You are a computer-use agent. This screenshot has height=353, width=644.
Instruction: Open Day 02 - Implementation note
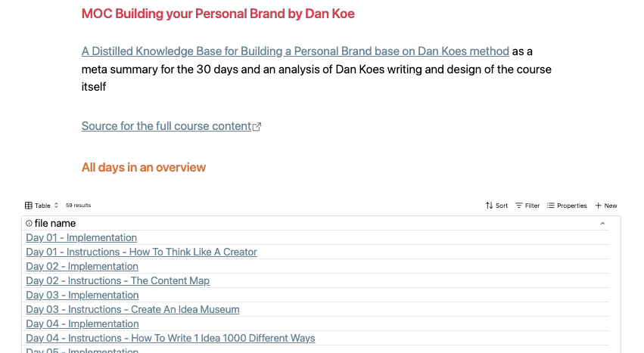pos(82,266)
